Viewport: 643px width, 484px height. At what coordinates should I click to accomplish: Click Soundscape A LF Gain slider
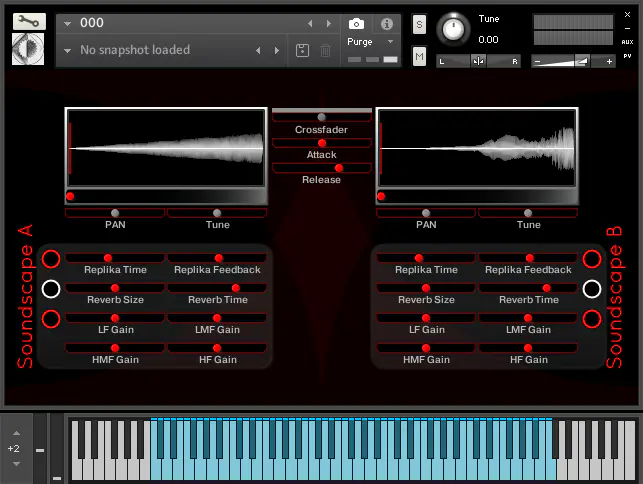115,318
